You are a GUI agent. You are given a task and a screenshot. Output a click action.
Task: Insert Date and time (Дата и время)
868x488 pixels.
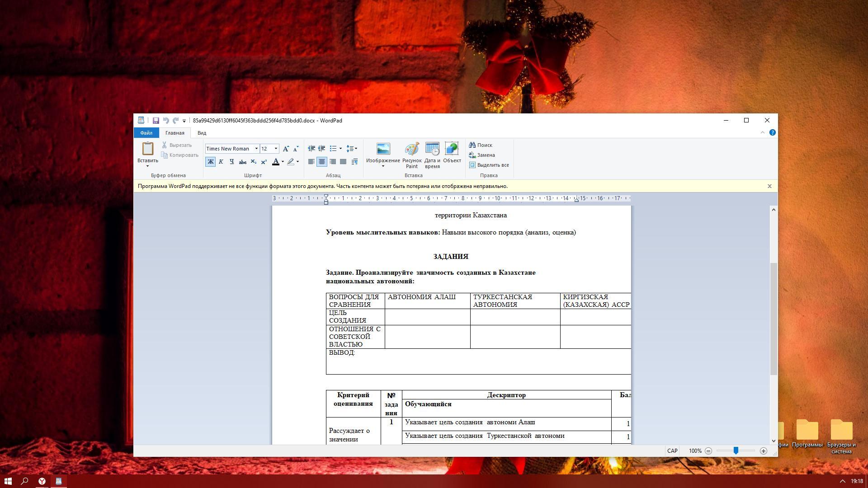[432, 155]
